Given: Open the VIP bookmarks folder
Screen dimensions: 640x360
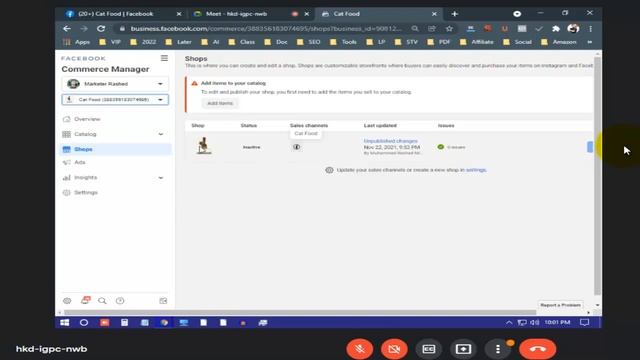Looking at the screenshot, I should [x=110, y=42].
